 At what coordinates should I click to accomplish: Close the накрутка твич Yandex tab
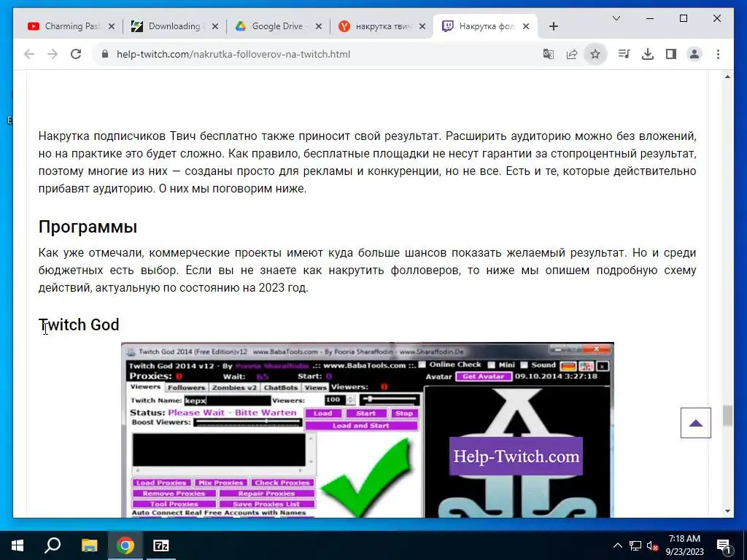[x=422, y=26]
